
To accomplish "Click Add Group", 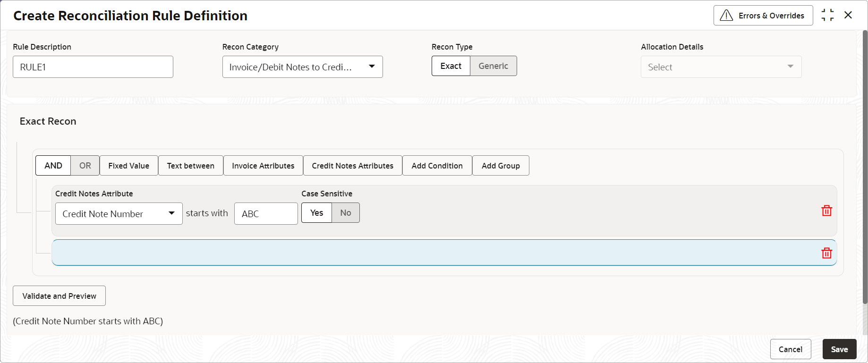I will coord(501,166).
